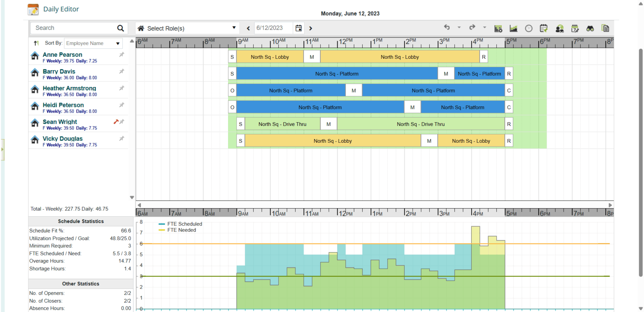Click the binoculars icon in toolbar

590,29
